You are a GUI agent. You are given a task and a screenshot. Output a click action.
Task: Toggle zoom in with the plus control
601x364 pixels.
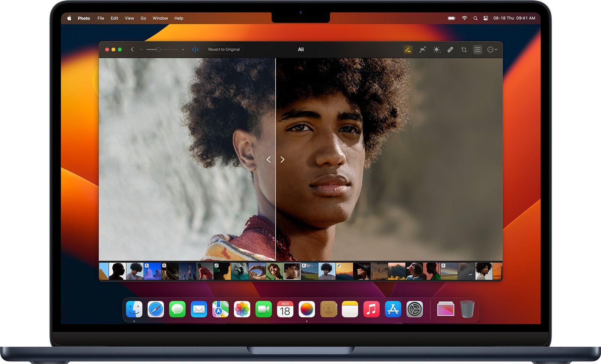point(183,49)
